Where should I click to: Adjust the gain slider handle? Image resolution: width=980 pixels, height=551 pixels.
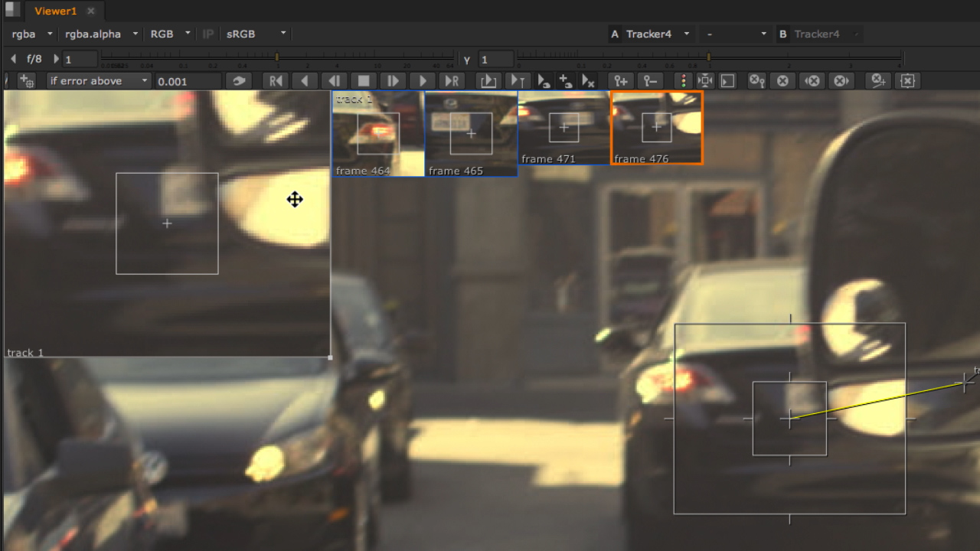click(x=277, y=57)
